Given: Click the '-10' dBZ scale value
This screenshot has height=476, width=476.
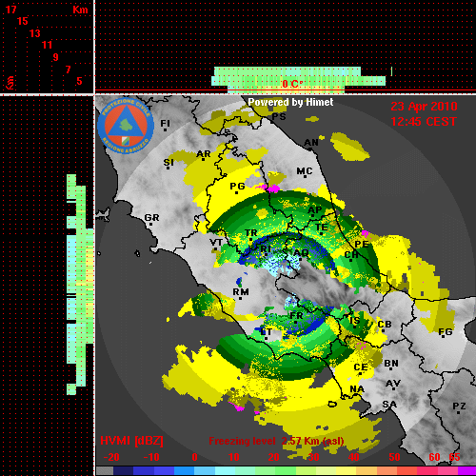Looking at the screenshot, I should tap(151, 457).
